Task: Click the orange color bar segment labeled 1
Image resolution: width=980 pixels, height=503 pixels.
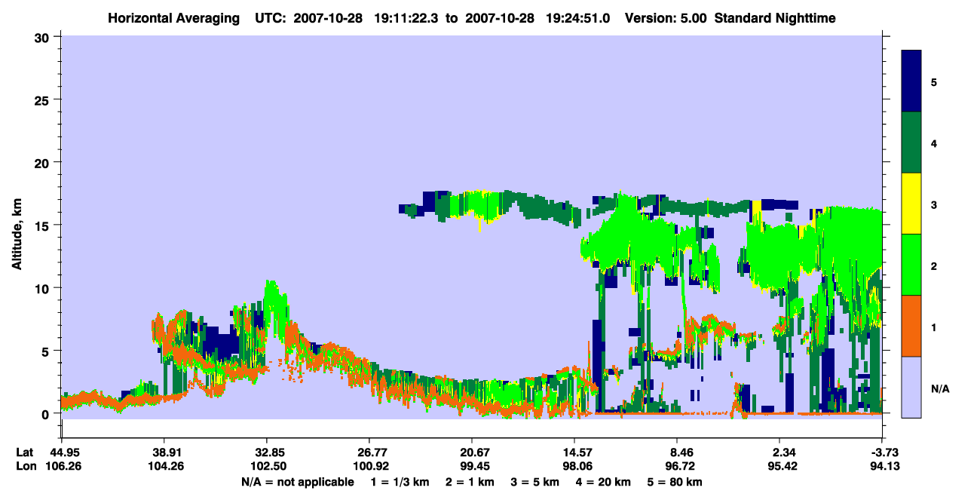Action: tap(911, 326)
